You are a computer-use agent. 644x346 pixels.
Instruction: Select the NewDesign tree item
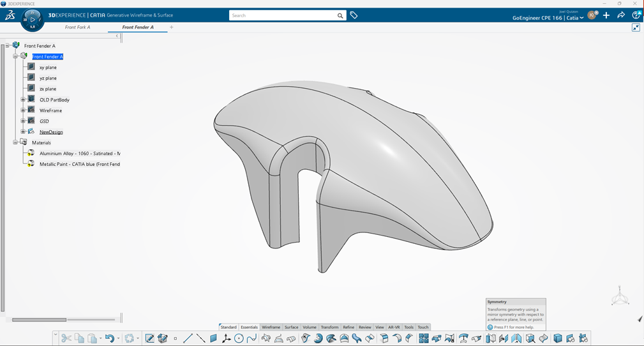click(51, 132)
